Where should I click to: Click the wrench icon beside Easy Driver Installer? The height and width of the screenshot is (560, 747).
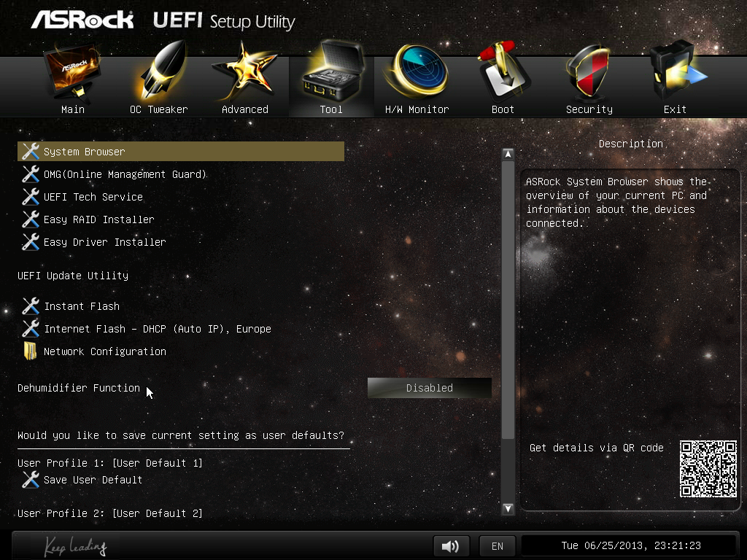31,242
